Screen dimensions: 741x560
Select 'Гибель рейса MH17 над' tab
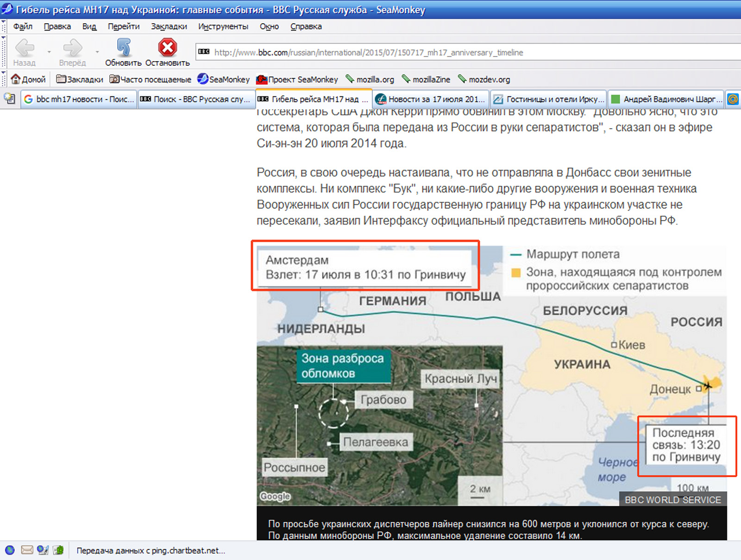314,99
